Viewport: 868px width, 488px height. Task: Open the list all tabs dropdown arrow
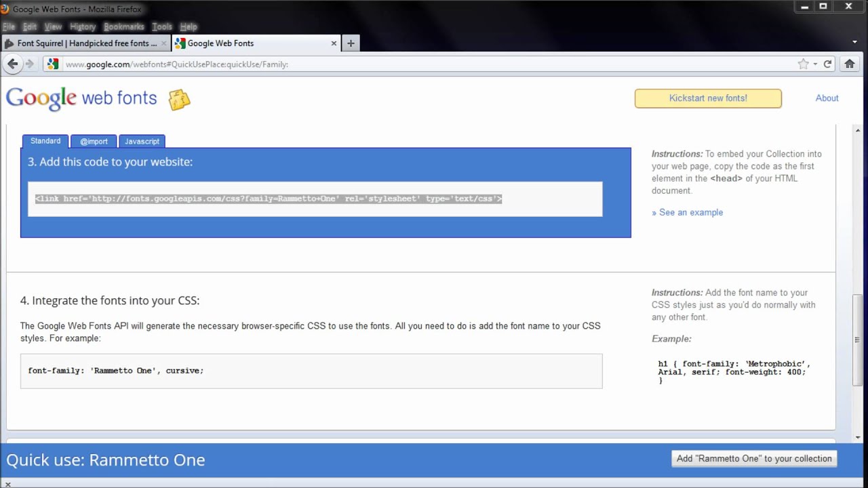click(854, 43)
